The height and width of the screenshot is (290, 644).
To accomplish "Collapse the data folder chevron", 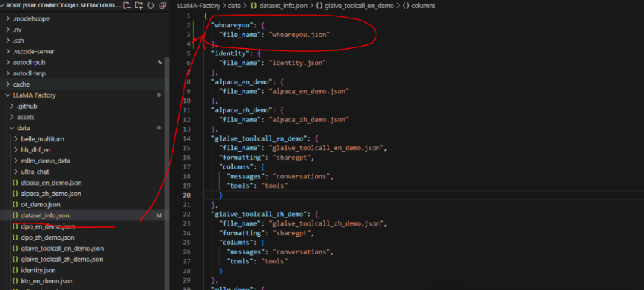I will tap(12, 128).
